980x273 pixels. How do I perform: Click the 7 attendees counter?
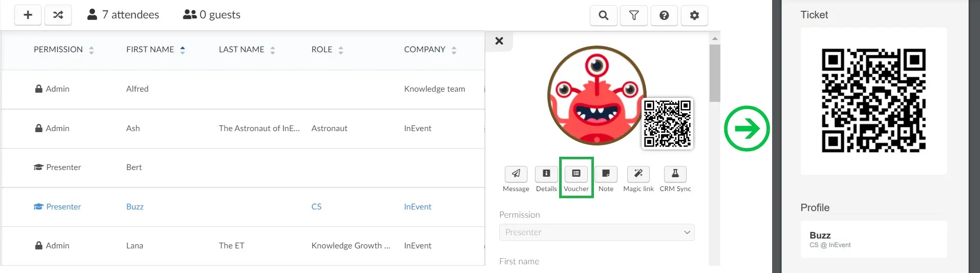123,15
